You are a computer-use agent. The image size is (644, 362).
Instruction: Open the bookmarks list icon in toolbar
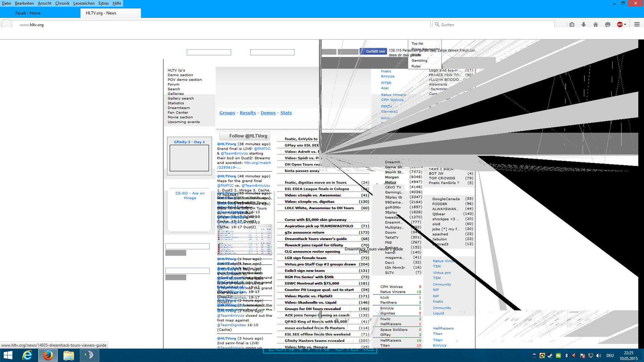(572, 24)
